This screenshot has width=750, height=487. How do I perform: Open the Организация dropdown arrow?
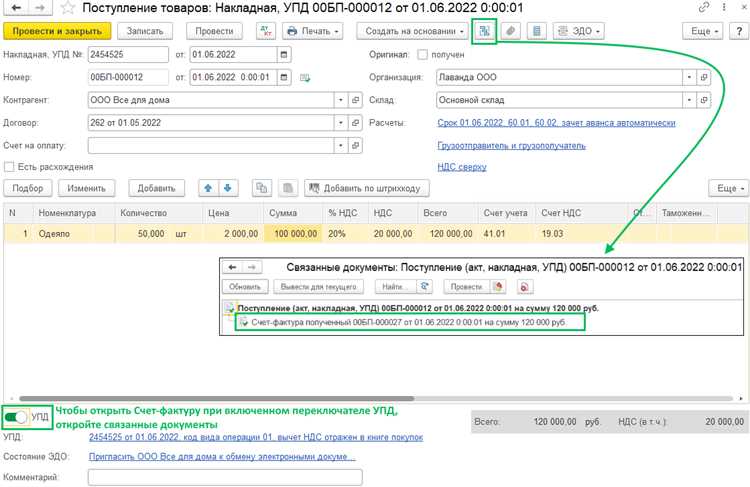tap(689, 77)
